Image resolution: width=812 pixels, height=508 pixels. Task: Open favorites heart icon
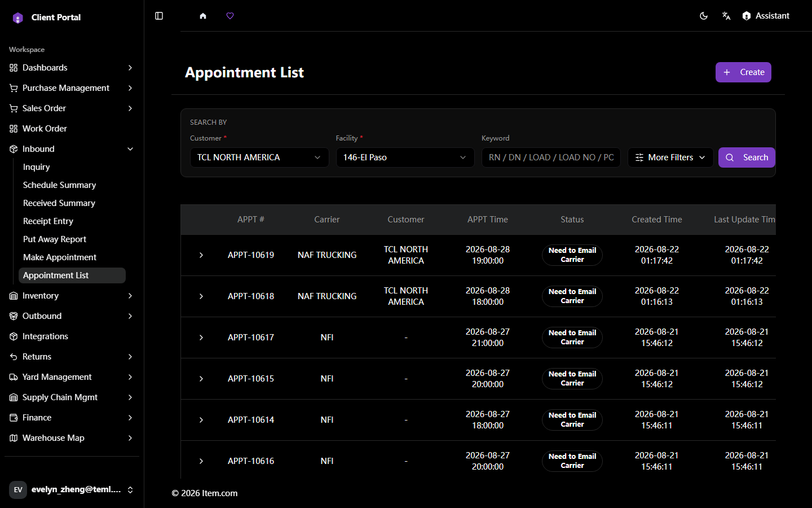230,16
